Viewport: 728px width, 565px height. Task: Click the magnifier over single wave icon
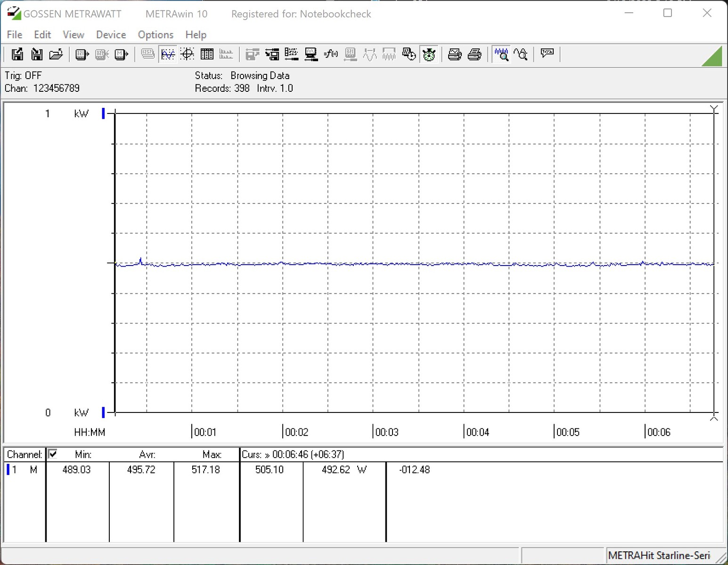coord(521,55)
